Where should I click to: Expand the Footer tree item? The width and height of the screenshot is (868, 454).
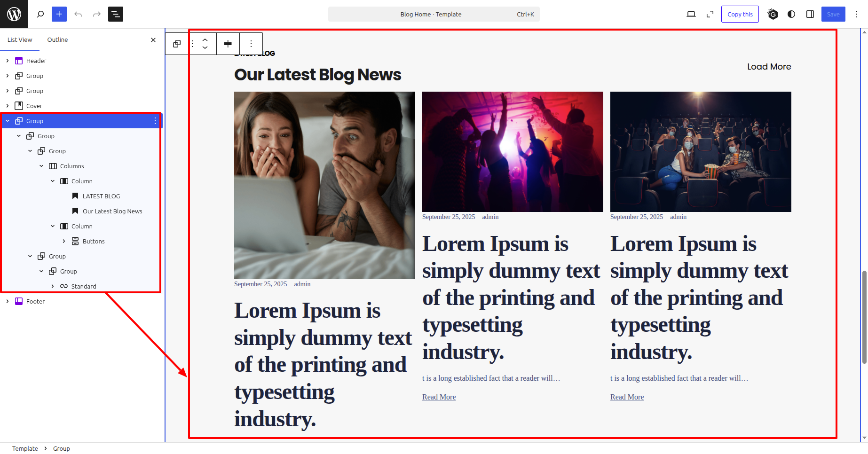click(8, 301)
